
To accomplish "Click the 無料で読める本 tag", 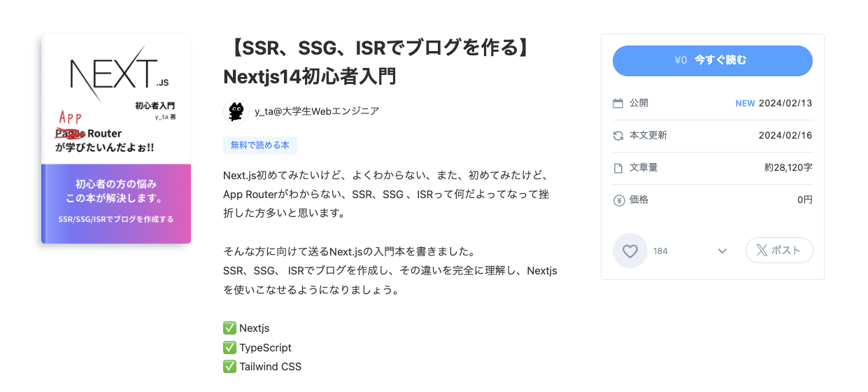I will 260,146.
